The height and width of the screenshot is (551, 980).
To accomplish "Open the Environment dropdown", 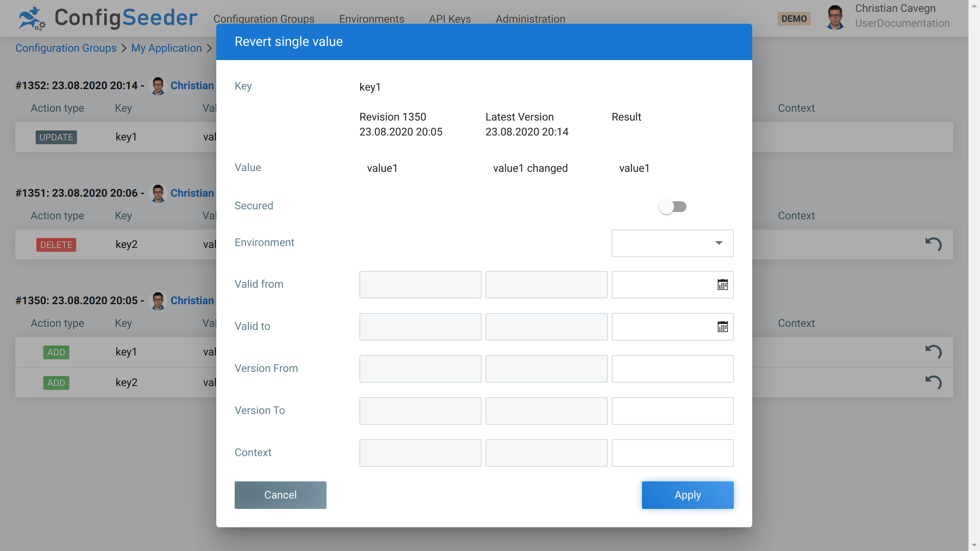I will 672,243.
